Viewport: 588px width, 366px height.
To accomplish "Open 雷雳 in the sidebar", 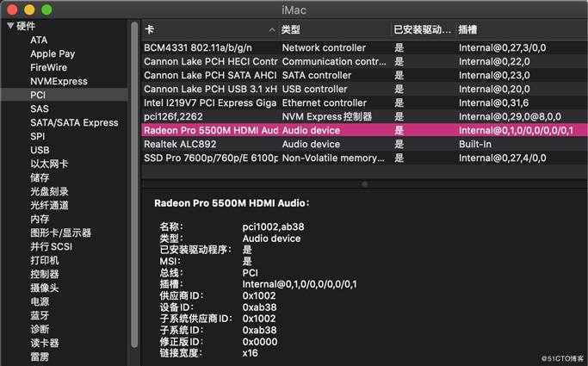I will 40,357.
